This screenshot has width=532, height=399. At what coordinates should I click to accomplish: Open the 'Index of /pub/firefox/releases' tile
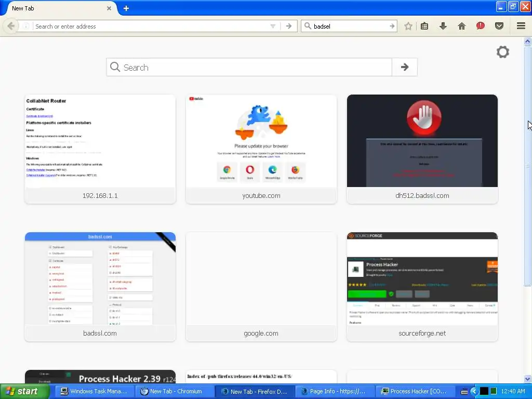261,377
